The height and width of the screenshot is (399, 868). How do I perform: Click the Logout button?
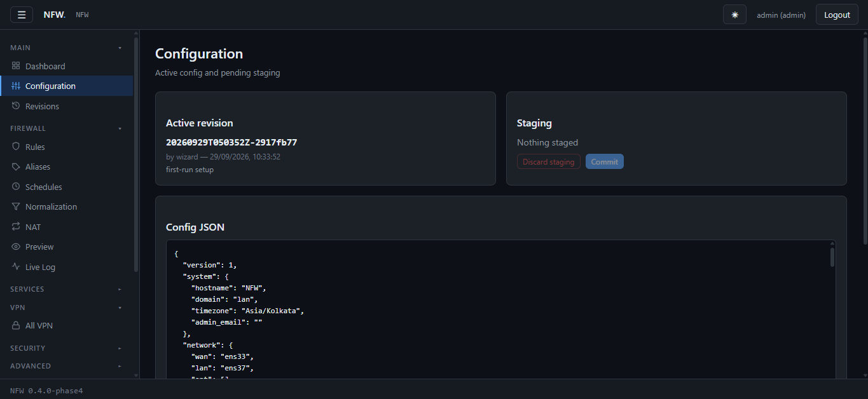click(837, 15)
